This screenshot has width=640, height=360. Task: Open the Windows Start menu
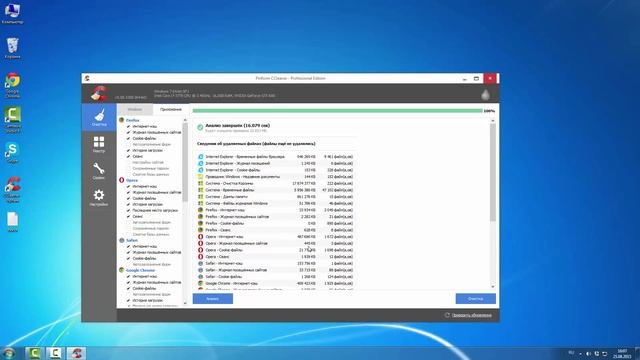(9, 353)
